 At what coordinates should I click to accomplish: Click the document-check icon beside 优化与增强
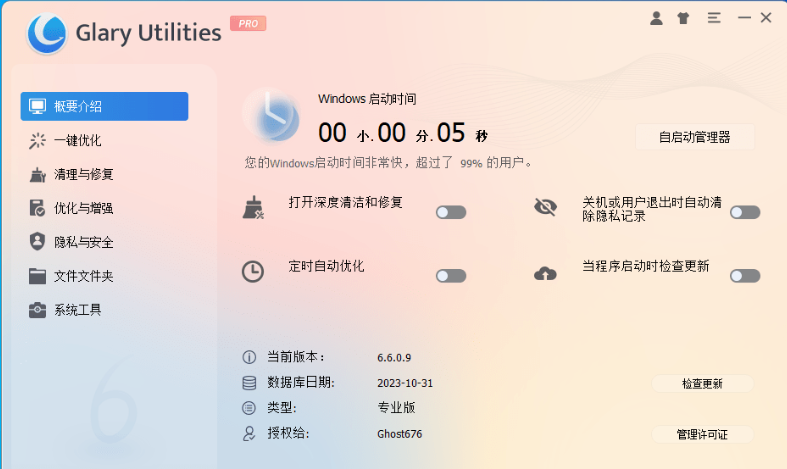37,208
